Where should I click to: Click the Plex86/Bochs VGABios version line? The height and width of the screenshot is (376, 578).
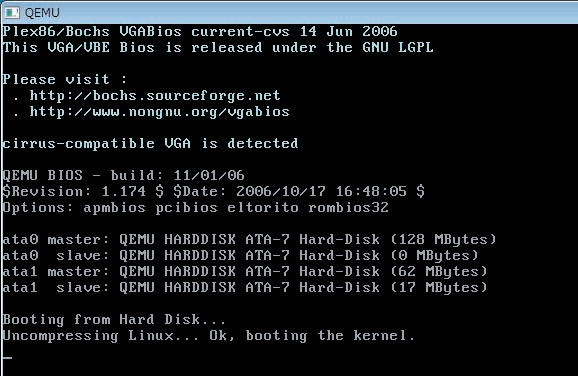coord(200,31)
